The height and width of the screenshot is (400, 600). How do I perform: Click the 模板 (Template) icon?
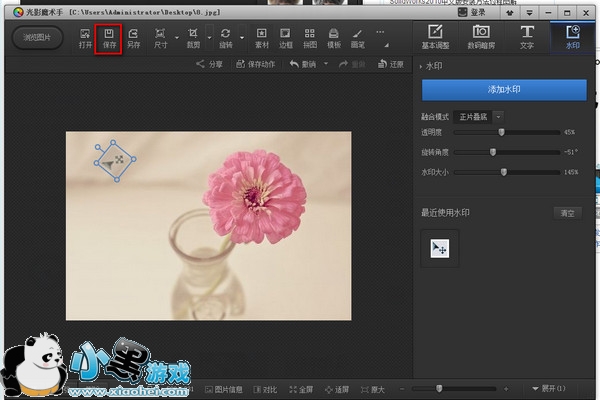pyautogui.click(x=334, y=38)
